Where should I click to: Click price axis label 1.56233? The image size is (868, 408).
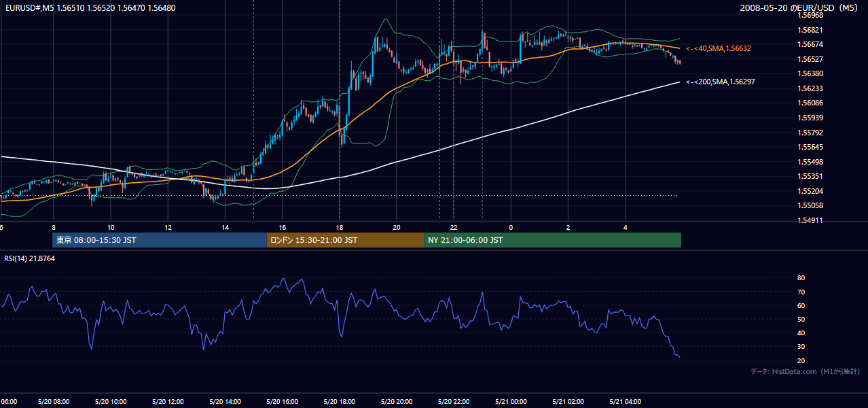(x=810, y=88)
